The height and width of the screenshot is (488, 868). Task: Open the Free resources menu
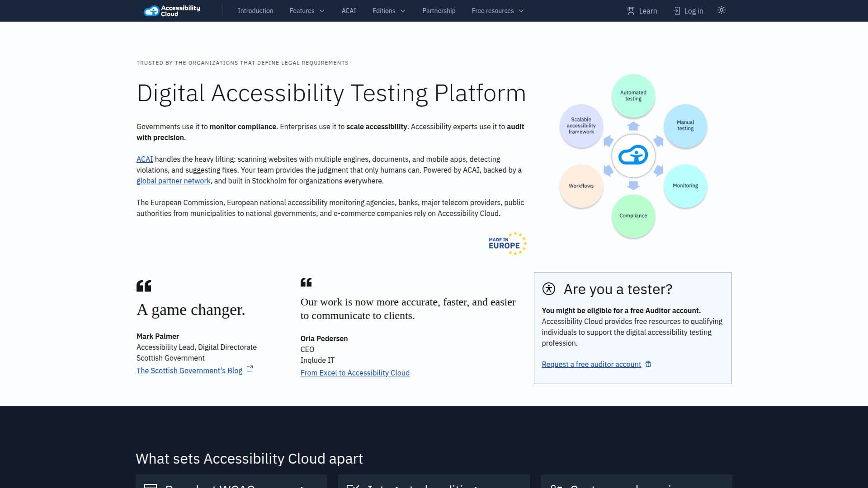[x=498, y=11]
